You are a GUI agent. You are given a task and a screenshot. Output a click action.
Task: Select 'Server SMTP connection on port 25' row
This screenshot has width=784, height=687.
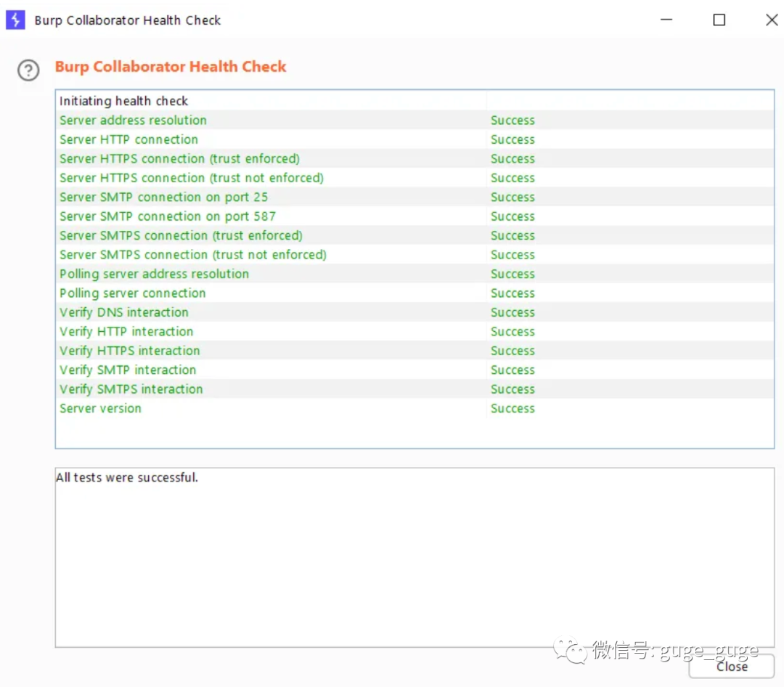[x=415, y=197]
